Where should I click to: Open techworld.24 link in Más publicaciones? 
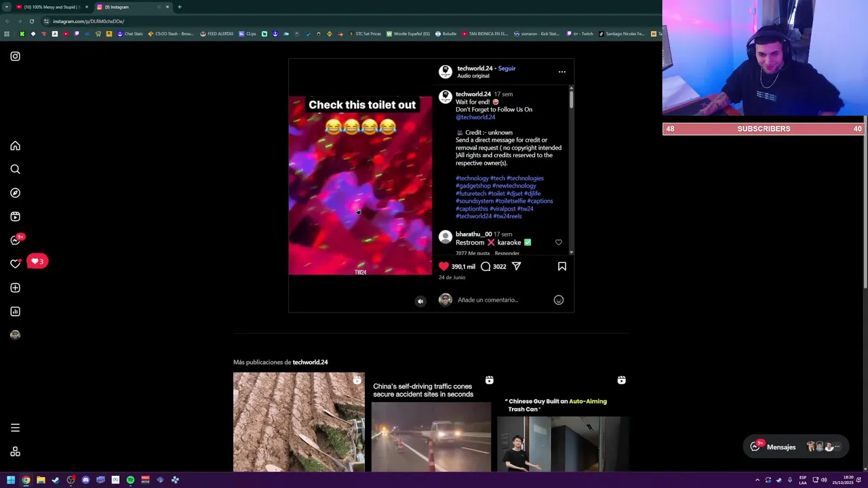click(310, 362)
